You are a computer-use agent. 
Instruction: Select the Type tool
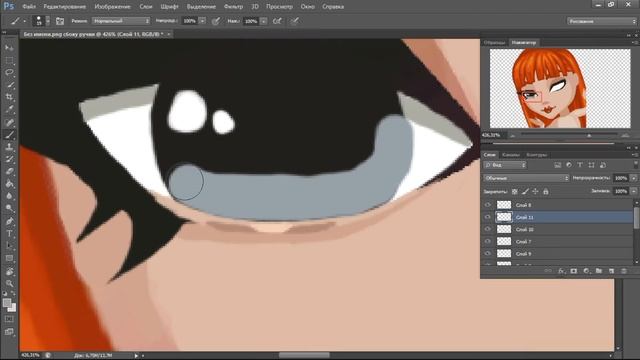point(9,233)
